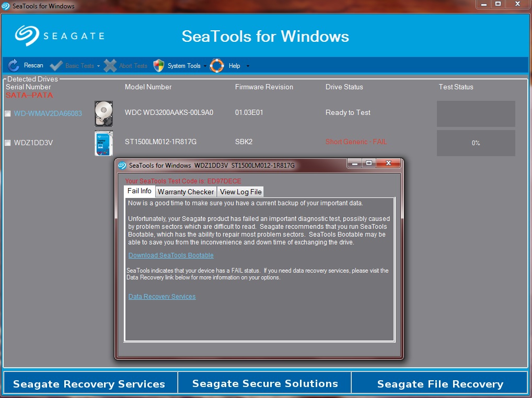Click the WD3200AAKS hard drive image
The image size is (532, 398).
103,113
